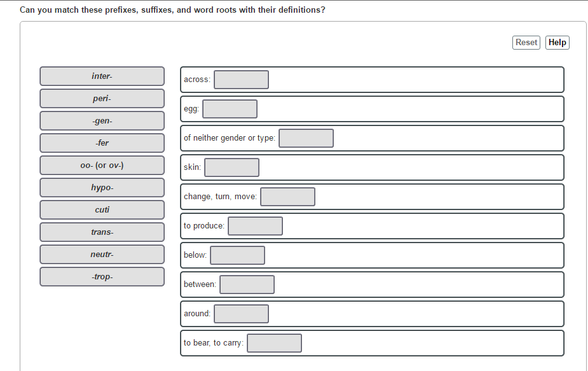
Task: Select the "inter-" word tile
Action: pos(102,76)
